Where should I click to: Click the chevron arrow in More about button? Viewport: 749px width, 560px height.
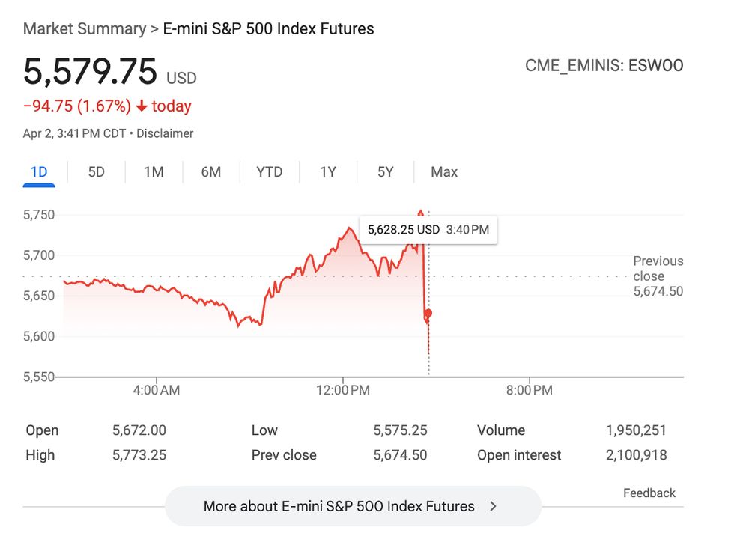point(493,506)
